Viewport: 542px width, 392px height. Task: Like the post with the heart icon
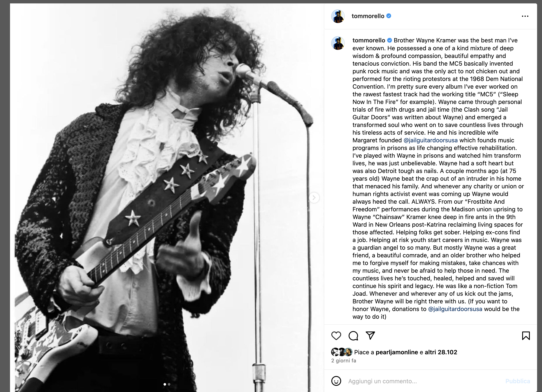click(x=336, y=336)
